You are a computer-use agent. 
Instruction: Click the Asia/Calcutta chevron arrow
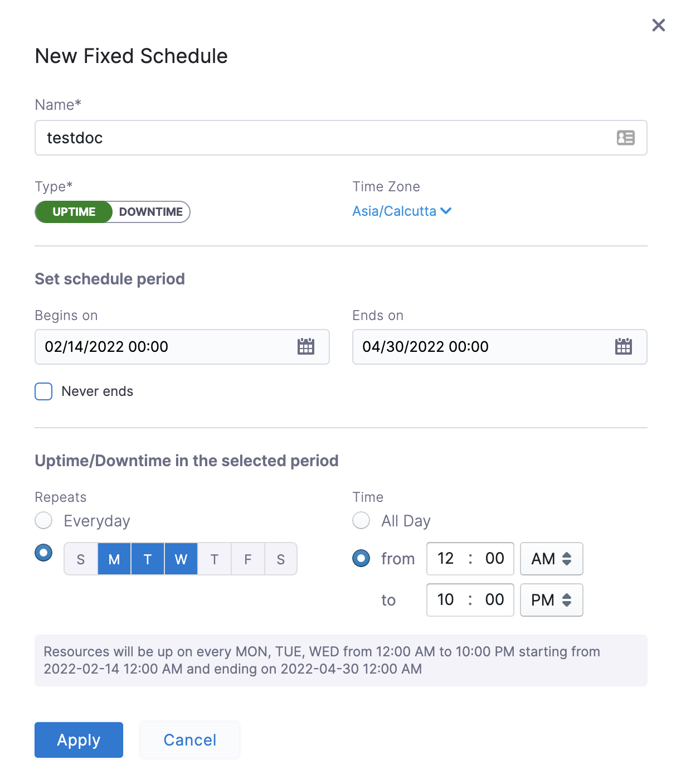coord(446,211)
